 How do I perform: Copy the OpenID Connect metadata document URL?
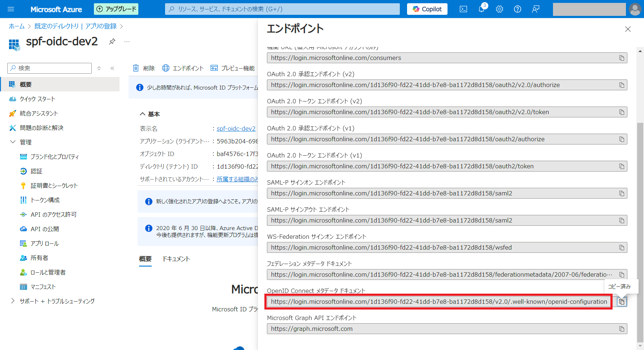(x=622, y=302)
